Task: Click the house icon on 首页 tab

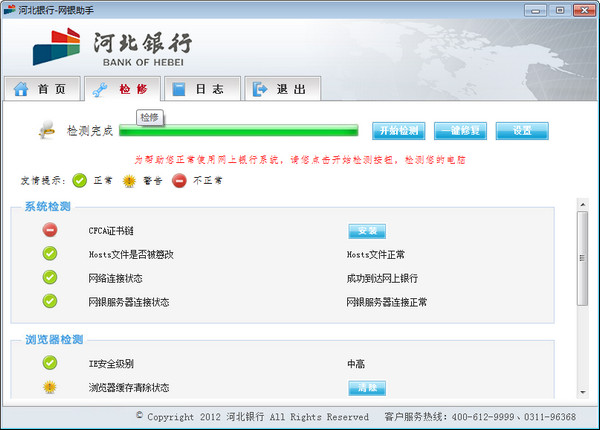Action: [21, 89]
